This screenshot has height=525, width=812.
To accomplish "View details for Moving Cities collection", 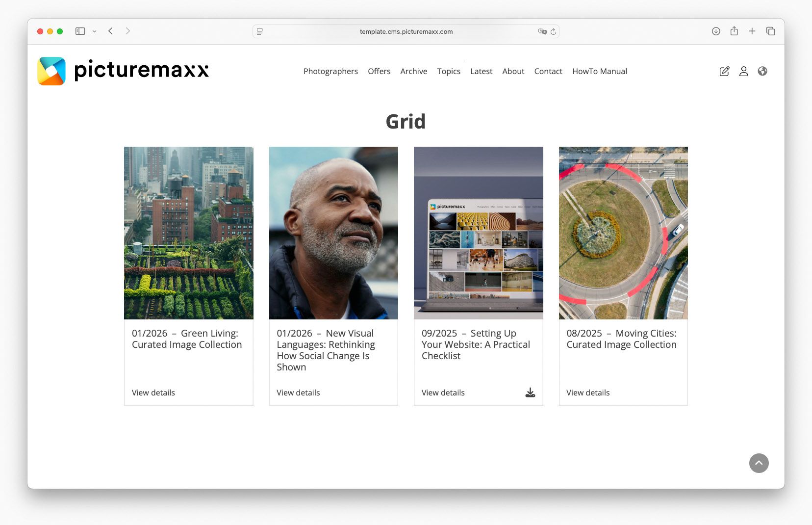I will click(x=587, y=393).
